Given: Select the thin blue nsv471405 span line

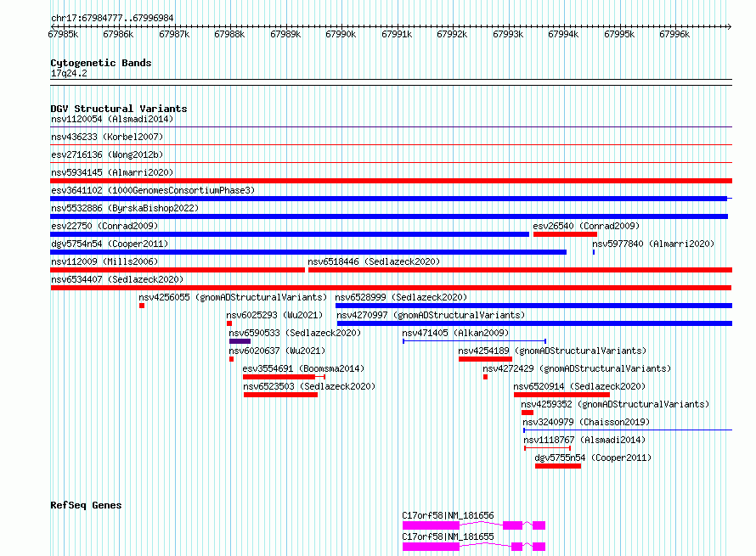Looking at the screenshot, I should coord(475,341).
